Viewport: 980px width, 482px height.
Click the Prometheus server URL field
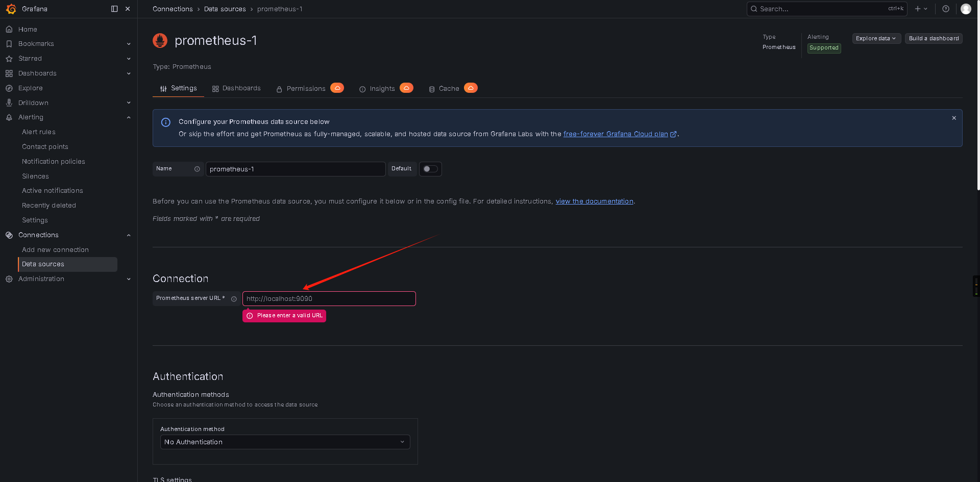(329, 299)
